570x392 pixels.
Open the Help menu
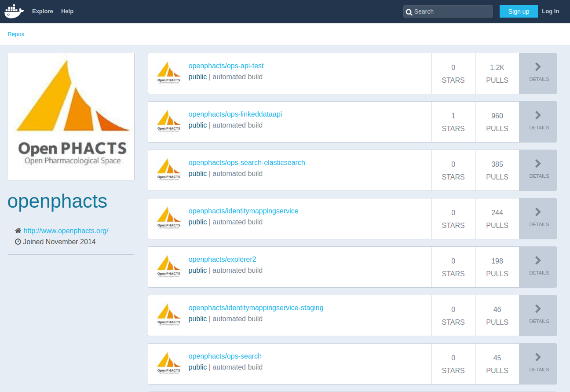coord(67,11)
